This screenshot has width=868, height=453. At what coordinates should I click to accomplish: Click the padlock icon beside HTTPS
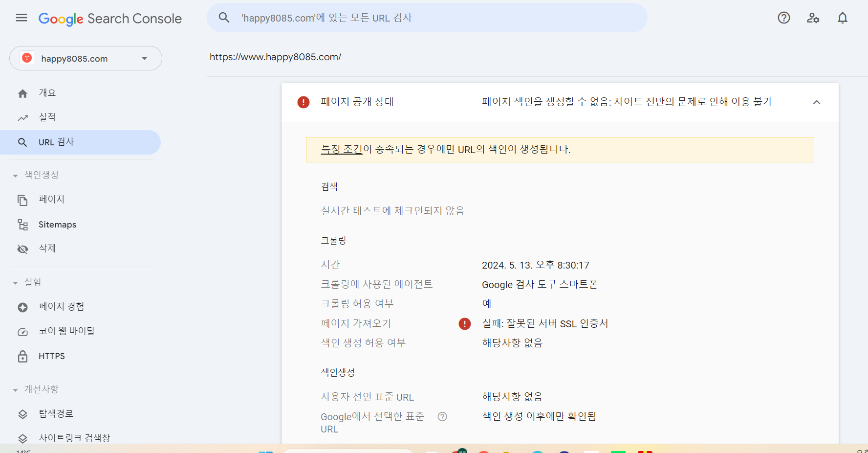click(x=23, y=356)
